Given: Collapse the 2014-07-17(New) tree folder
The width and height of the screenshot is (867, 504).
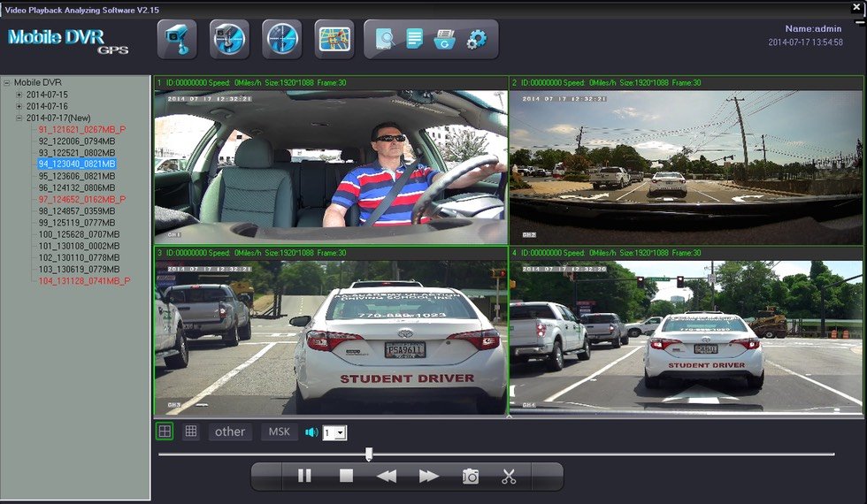Looking at the screenshot, I should 19,118.
